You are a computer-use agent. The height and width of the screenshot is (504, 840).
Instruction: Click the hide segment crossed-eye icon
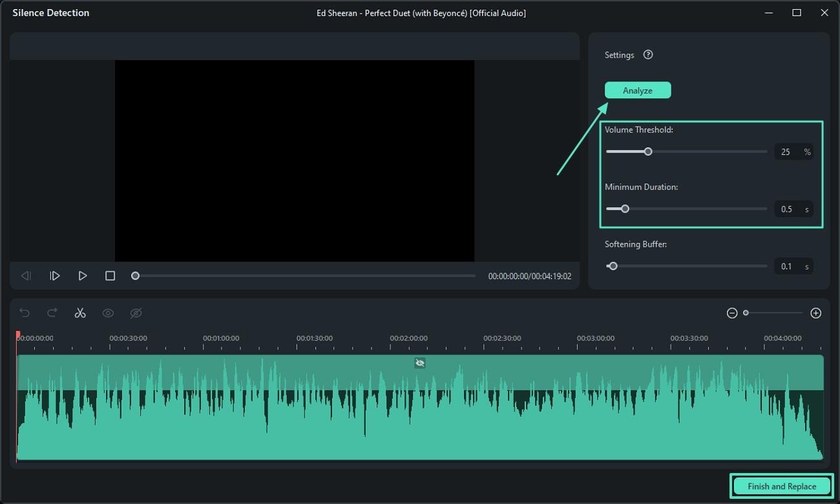click(x=136, y=313)
